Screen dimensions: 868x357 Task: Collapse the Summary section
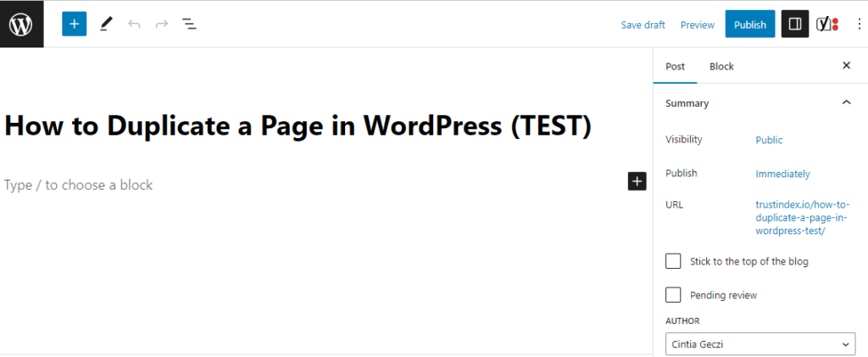845,103
